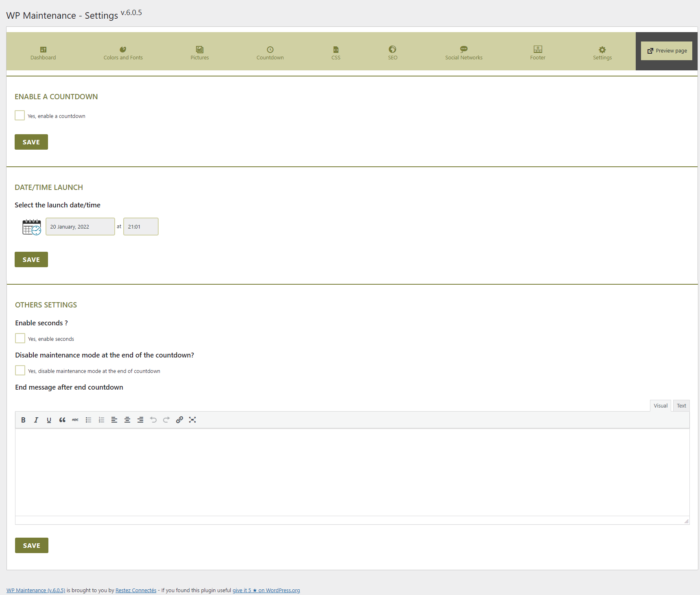
Task: Toggle underline in the message editor
Action: (x=49, y=420)
